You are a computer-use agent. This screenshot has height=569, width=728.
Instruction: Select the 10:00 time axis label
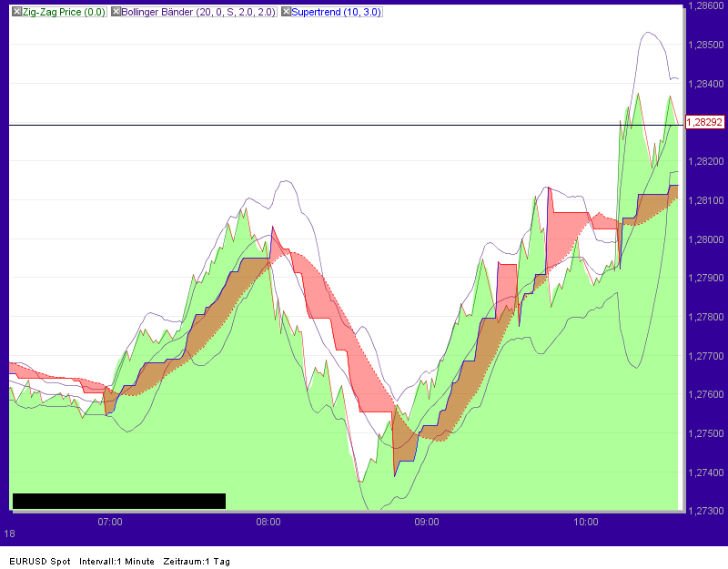[x=587, y=522]
